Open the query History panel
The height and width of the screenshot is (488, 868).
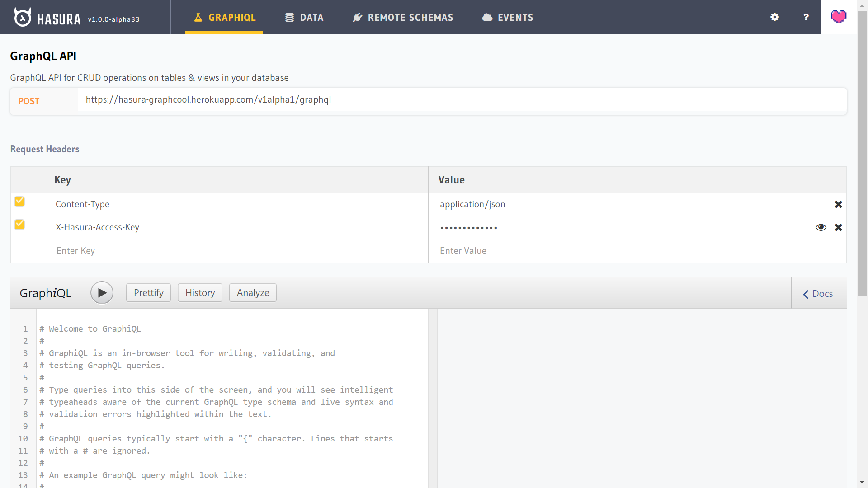(x=200, y=293)
